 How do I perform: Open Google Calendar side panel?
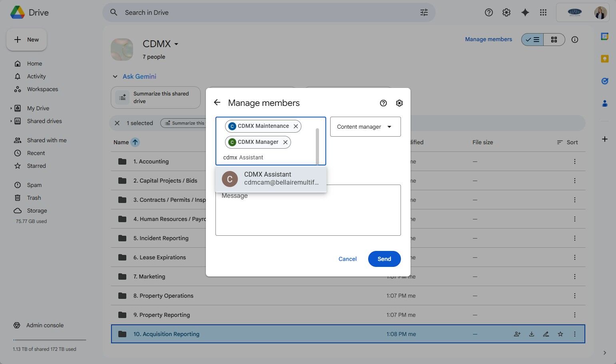tap(605, 36)
